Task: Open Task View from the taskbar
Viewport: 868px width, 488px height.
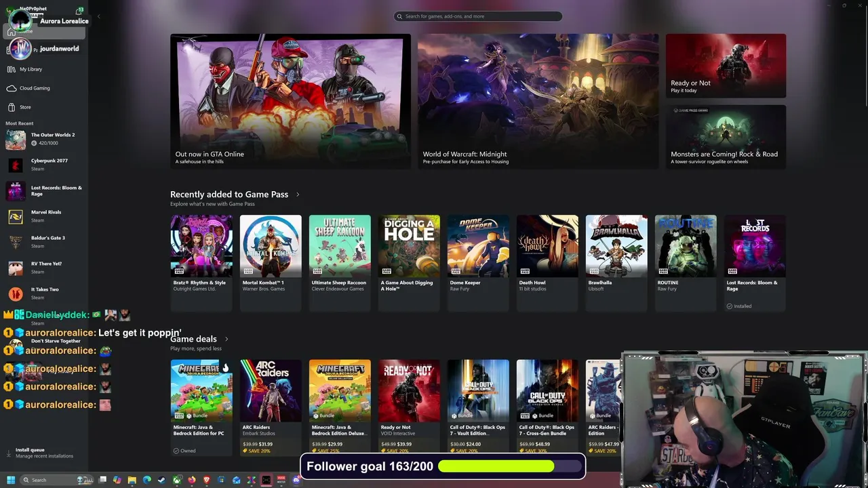Action: [102, 480]
